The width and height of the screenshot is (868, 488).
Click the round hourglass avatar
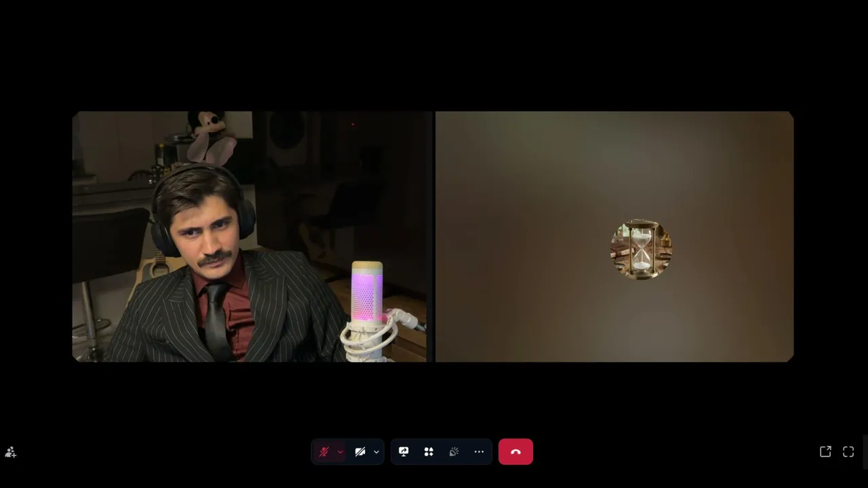641,249
